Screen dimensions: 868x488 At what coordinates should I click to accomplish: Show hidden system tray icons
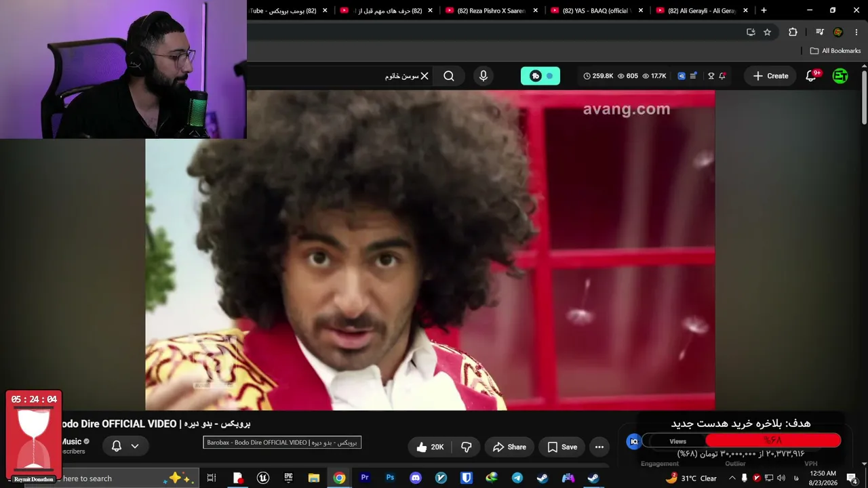(732, 478)
